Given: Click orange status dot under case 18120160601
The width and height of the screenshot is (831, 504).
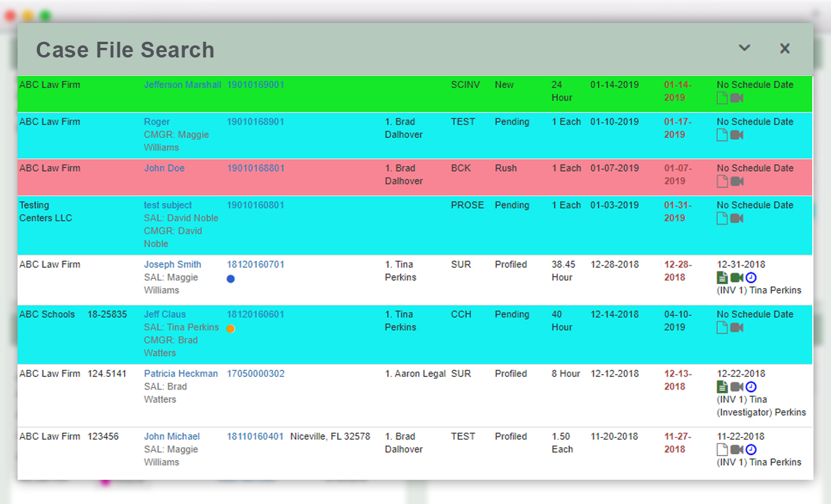Looking at the screenshot, I should [x=231, y=329].
